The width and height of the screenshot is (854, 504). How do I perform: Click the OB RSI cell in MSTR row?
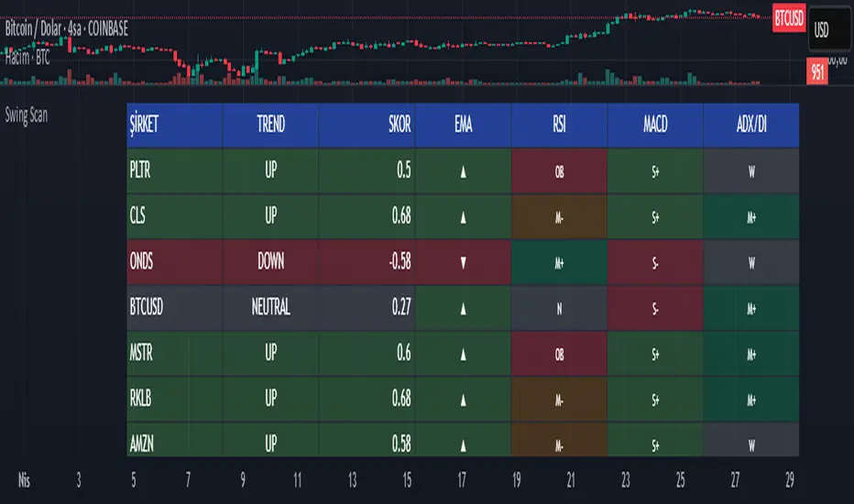559,354
